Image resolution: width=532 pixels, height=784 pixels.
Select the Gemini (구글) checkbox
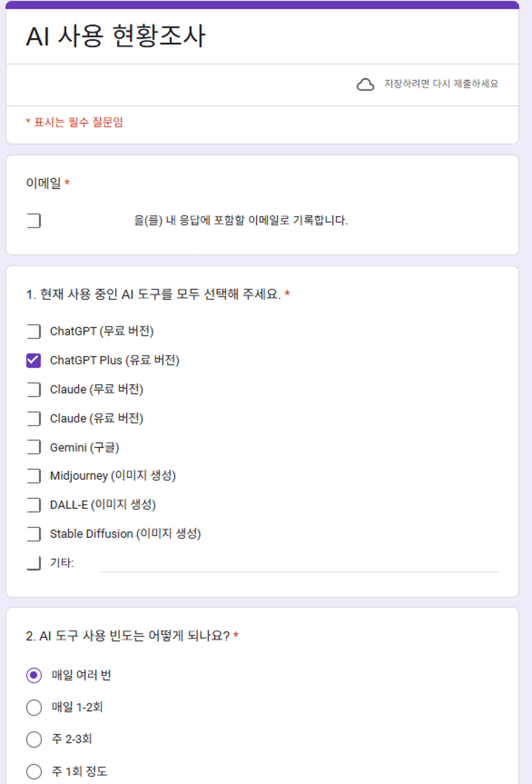[33, 448]
